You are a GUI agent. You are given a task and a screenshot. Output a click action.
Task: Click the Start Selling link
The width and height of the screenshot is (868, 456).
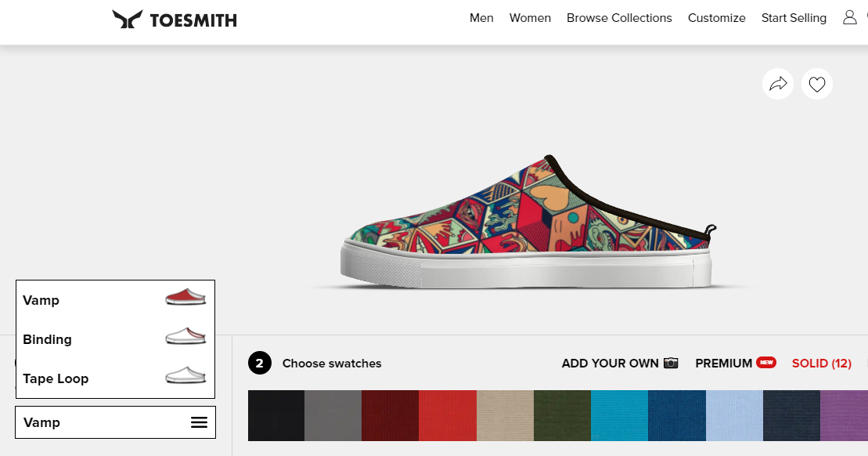pyautogui.click(x=794, y=18)
